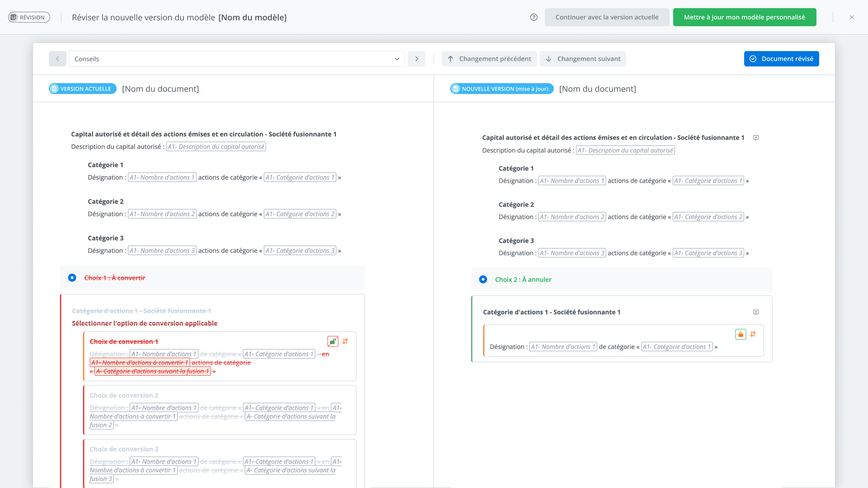868x488 pixels.
Task: Close the revision window with X
Action: point(851,17)
